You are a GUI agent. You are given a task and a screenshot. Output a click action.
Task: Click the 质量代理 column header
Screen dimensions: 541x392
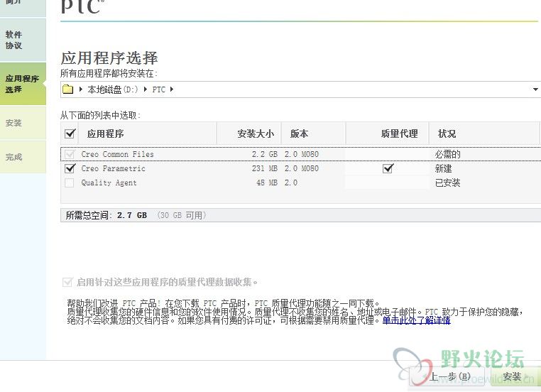[387, 134]
